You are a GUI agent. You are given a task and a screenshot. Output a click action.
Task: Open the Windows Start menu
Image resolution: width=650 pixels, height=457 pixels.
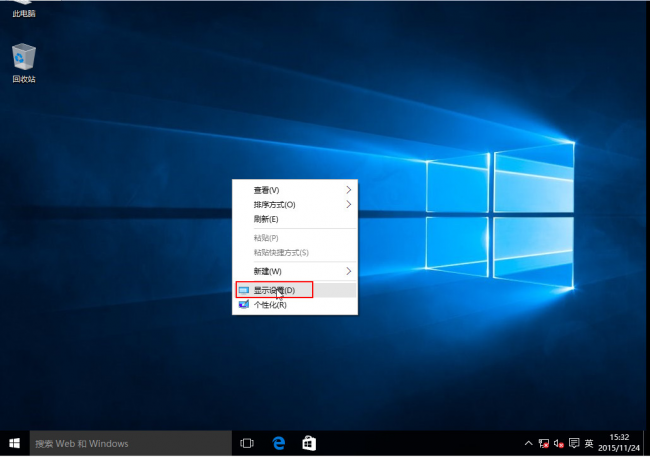pyautogui.click(x=15, y=443)
